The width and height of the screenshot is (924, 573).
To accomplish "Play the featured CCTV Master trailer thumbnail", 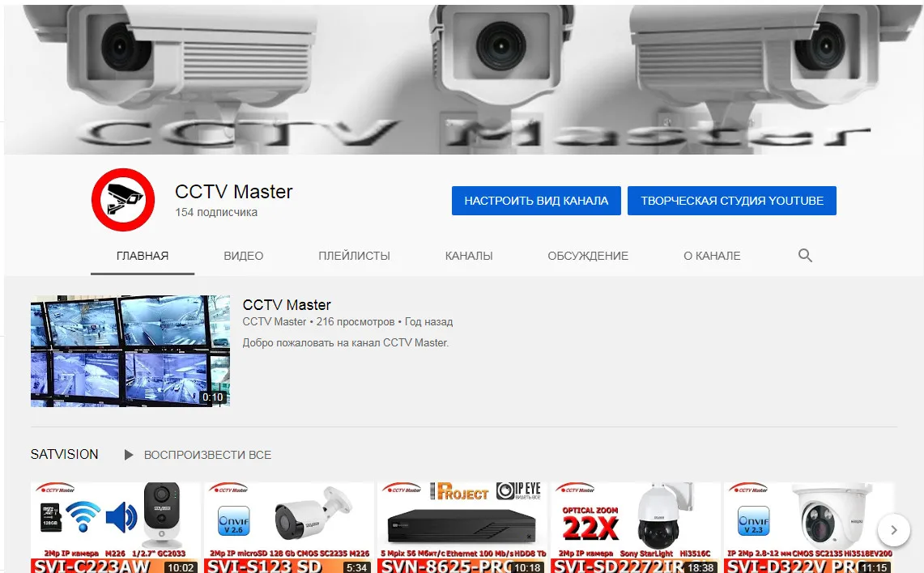I will [130, 351].
